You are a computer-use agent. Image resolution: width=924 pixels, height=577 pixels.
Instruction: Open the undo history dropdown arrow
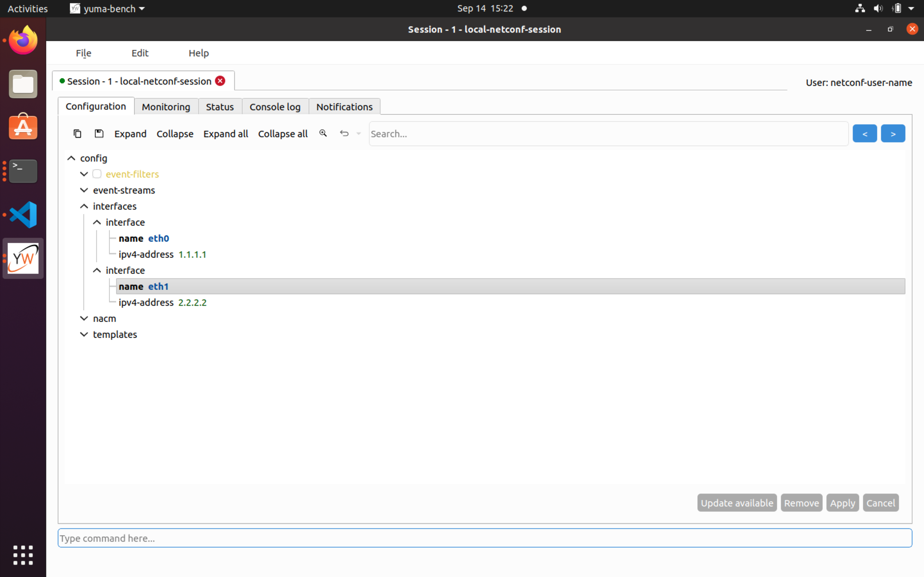(358, 134)
